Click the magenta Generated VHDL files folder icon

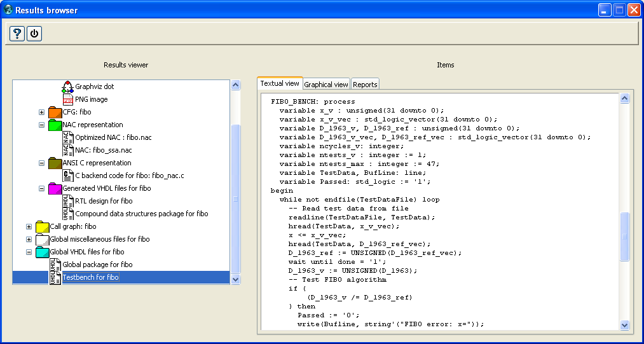(55, 188)
